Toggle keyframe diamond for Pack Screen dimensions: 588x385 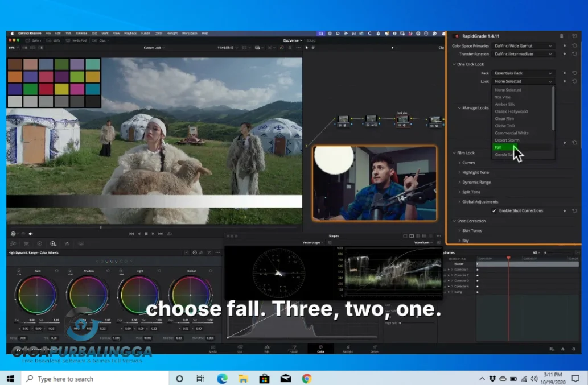coord(565,73)
